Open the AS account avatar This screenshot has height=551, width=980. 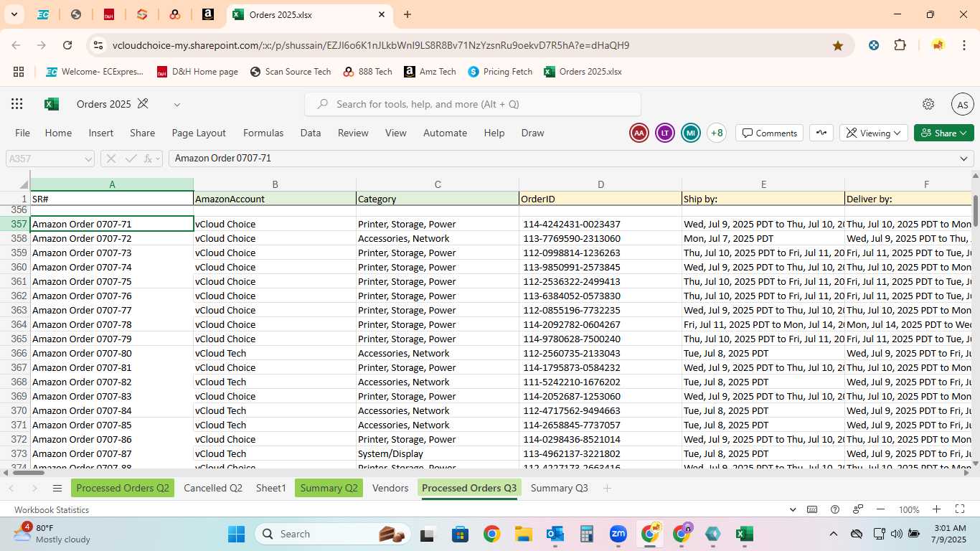click(963, 104)
